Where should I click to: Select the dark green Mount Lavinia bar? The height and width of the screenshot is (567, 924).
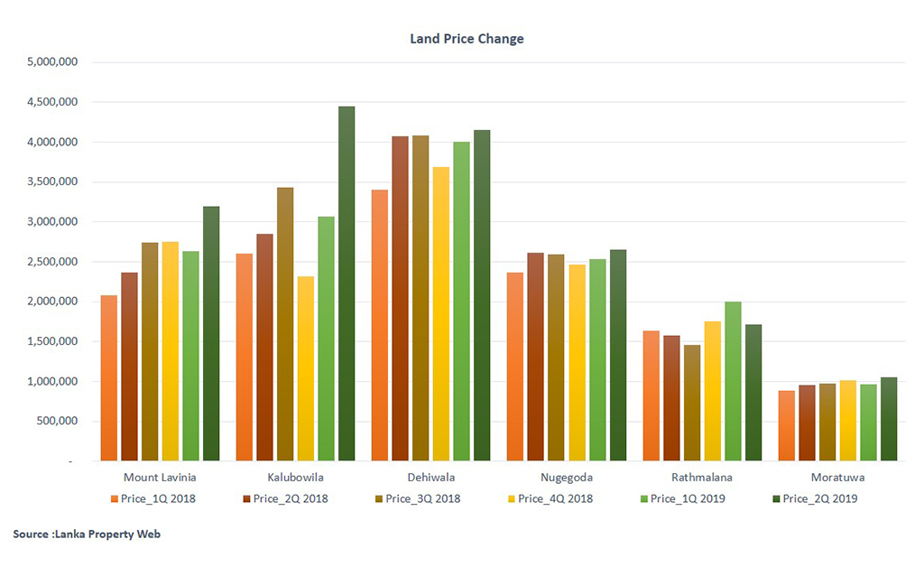click(211, 333)
